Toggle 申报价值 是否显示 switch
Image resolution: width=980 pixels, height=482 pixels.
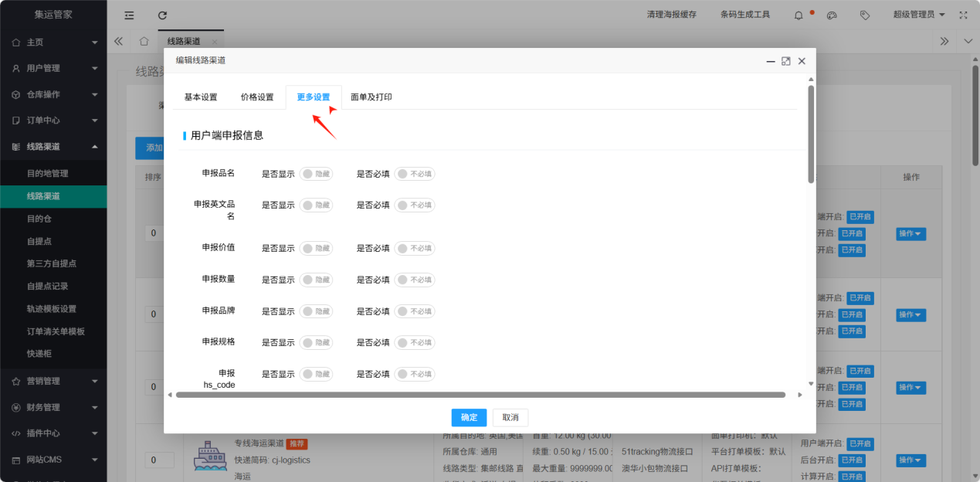coord(316,248)
